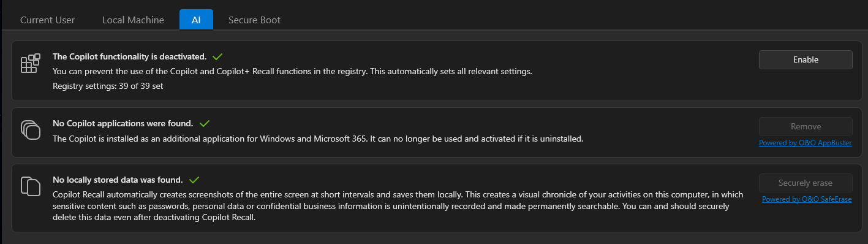Go to the Secure Boot tab
This screenshot has width=868, height=244.
[x=254, y=20]
